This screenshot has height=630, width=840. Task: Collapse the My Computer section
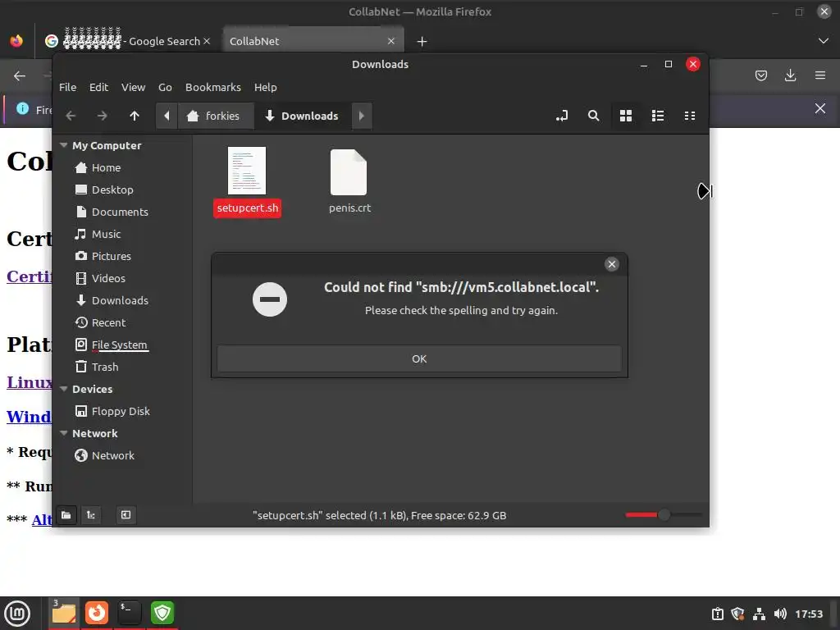[64, 146]
